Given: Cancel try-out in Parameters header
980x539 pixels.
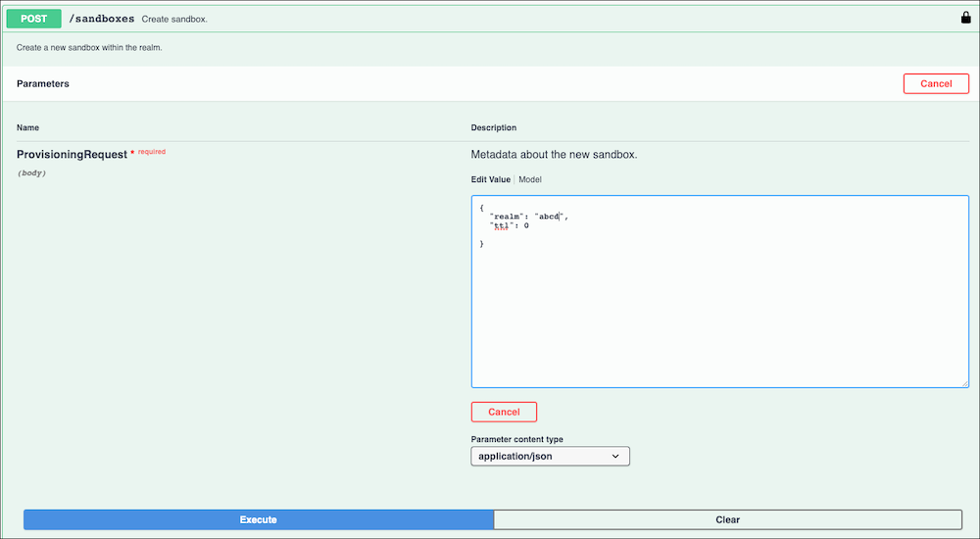Looking at the screenshot, I should click(936, 83).
